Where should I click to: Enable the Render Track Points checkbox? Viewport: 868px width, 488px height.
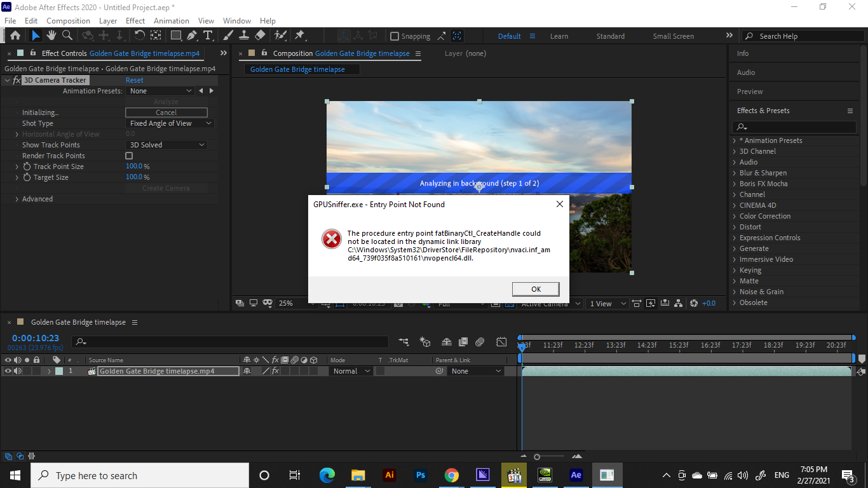coord(128,156)
